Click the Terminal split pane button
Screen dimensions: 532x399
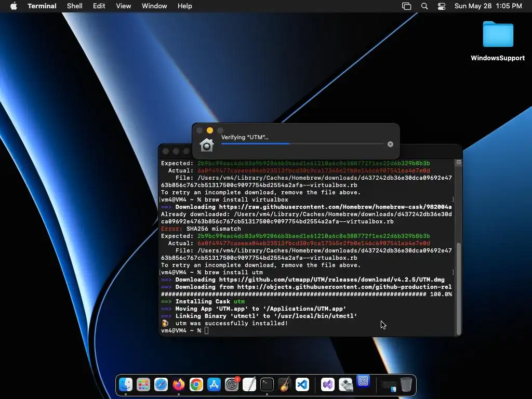point(458,163)
